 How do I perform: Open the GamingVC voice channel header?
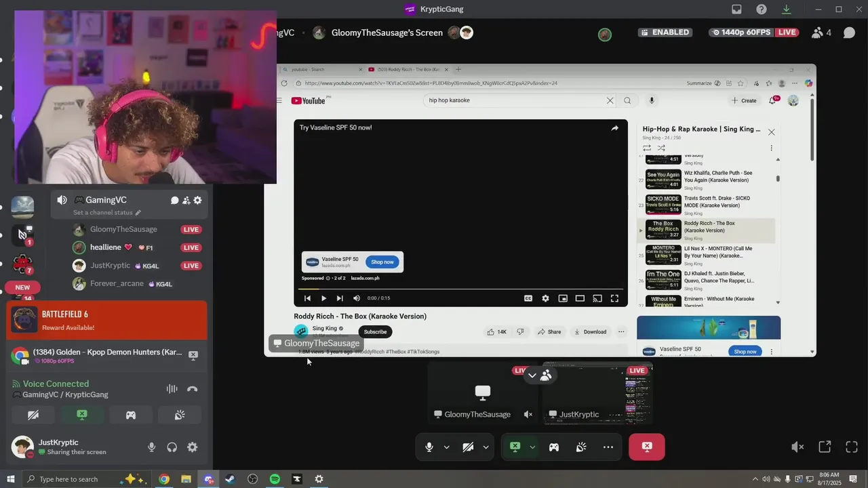pyautogui.click(x=129, y=204)
